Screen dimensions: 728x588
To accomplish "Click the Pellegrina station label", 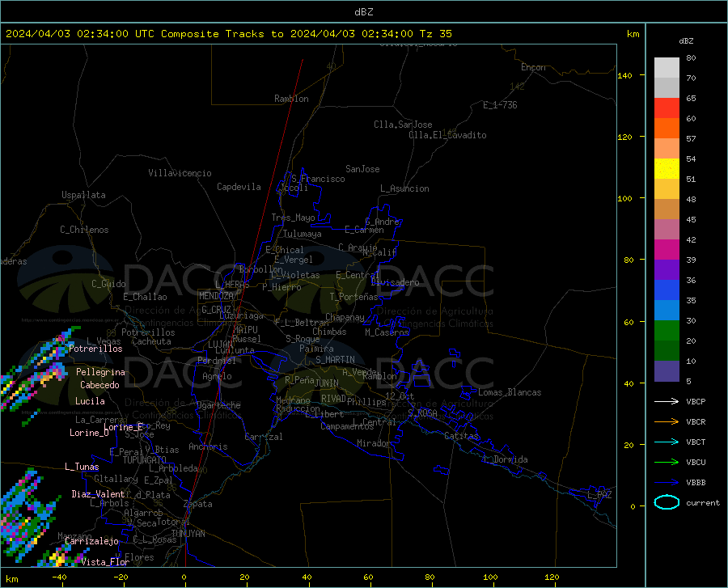I will pos(100,372).
